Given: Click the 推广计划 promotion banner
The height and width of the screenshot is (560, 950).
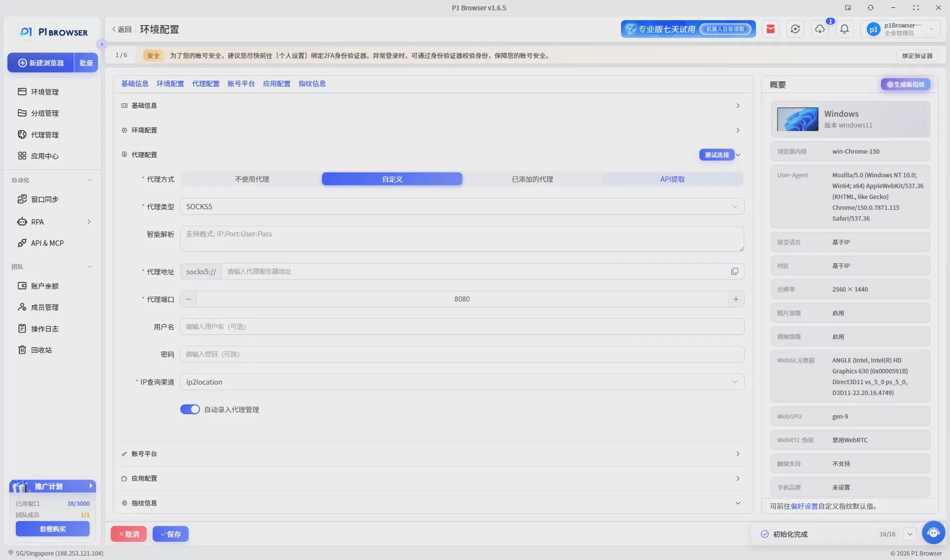Looking at the screenshot, I should [x=52, y=486].
